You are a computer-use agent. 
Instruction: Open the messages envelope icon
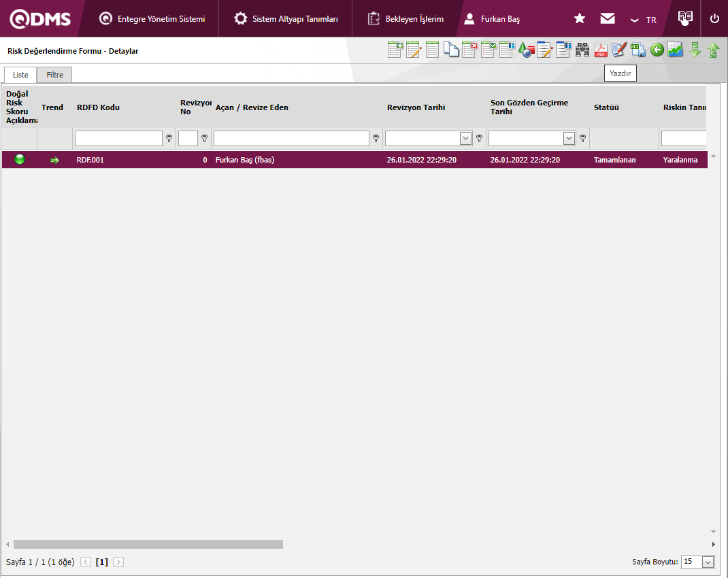click(608, 19)
